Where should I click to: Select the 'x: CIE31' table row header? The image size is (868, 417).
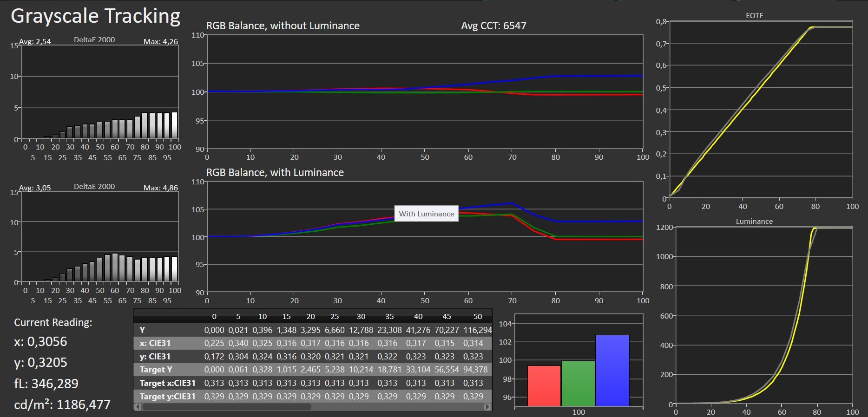155,343
